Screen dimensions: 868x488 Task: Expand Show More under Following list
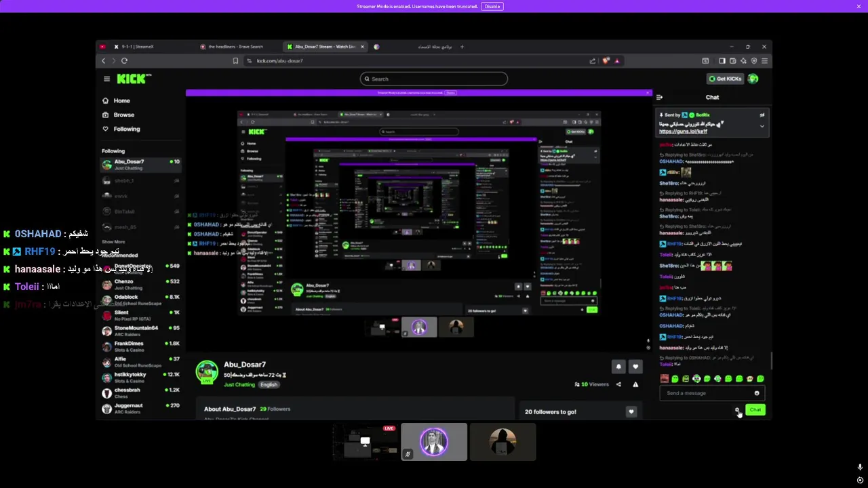pos(113,241)
